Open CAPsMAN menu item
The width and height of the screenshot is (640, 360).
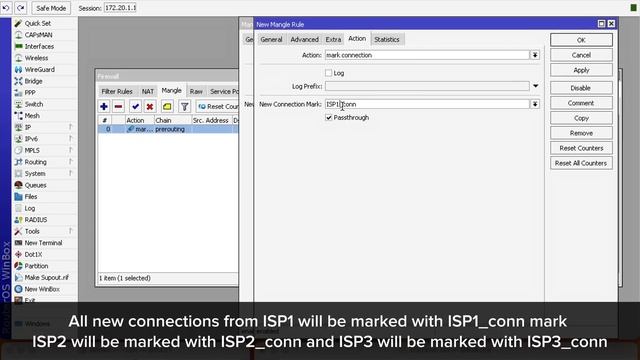click(x=38, y=35)
